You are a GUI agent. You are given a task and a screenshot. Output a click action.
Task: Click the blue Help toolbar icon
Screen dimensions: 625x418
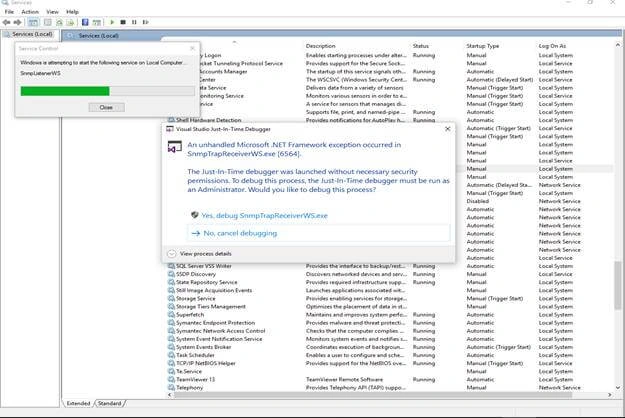click(x=85, y=22)
